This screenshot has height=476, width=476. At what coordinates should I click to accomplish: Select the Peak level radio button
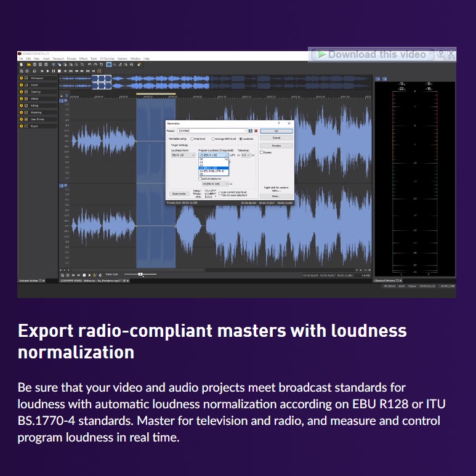coord(191,139)
